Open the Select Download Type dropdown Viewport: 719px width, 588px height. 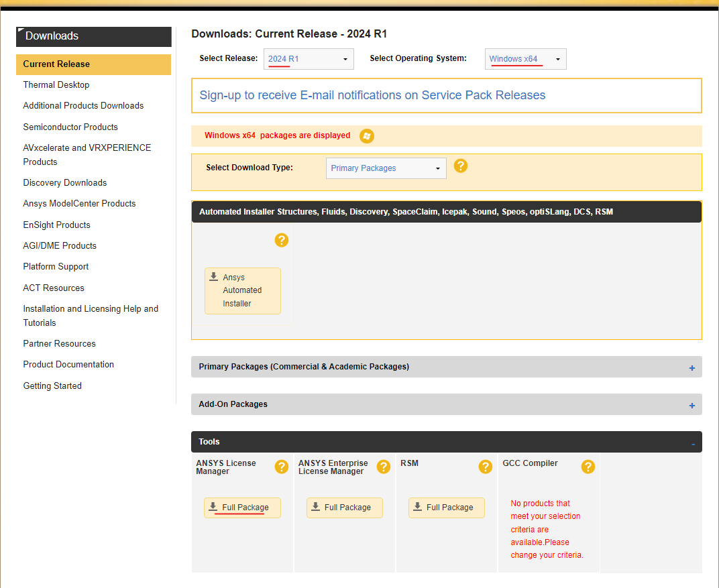tap(386, 168)
